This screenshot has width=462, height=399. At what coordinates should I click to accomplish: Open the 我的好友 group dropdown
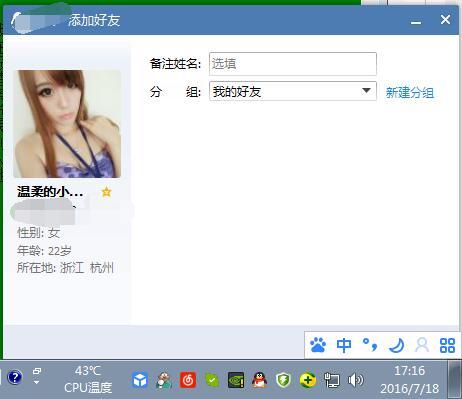pyautogui.click(x=293, y=91)
